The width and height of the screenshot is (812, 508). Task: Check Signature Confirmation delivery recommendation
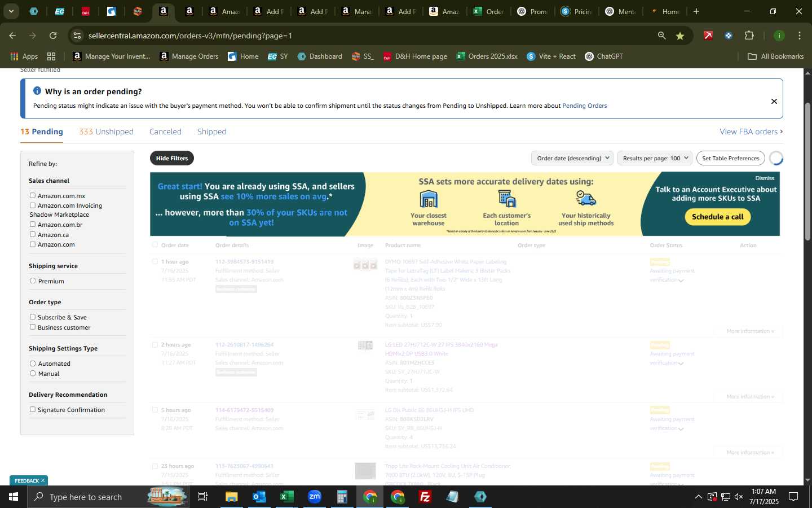click(33, 409)
